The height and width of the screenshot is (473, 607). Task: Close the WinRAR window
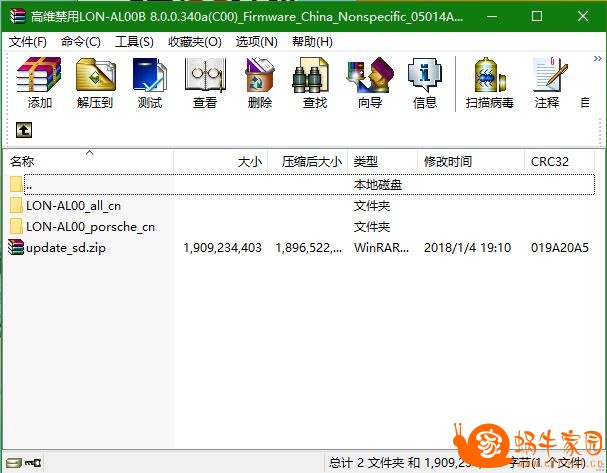(583, 16)
